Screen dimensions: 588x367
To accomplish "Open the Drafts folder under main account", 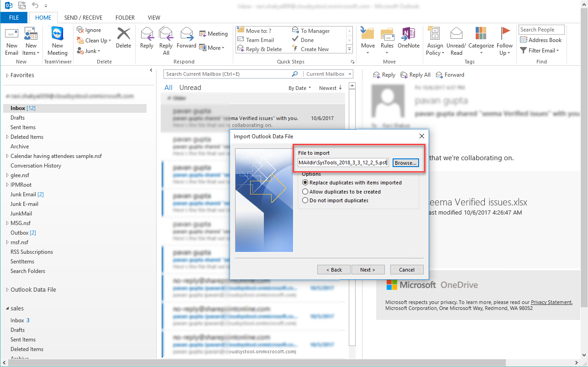I will click(x=18, y=118).
